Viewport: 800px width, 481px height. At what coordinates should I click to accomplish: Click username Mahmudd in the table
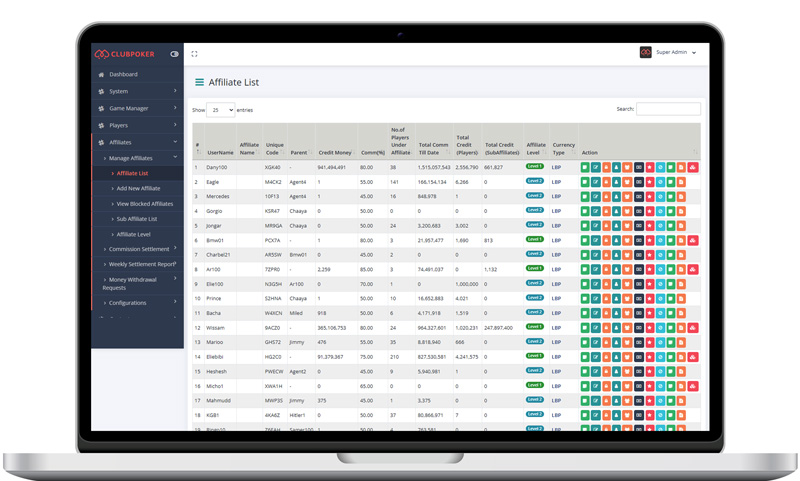click(218, 401)
